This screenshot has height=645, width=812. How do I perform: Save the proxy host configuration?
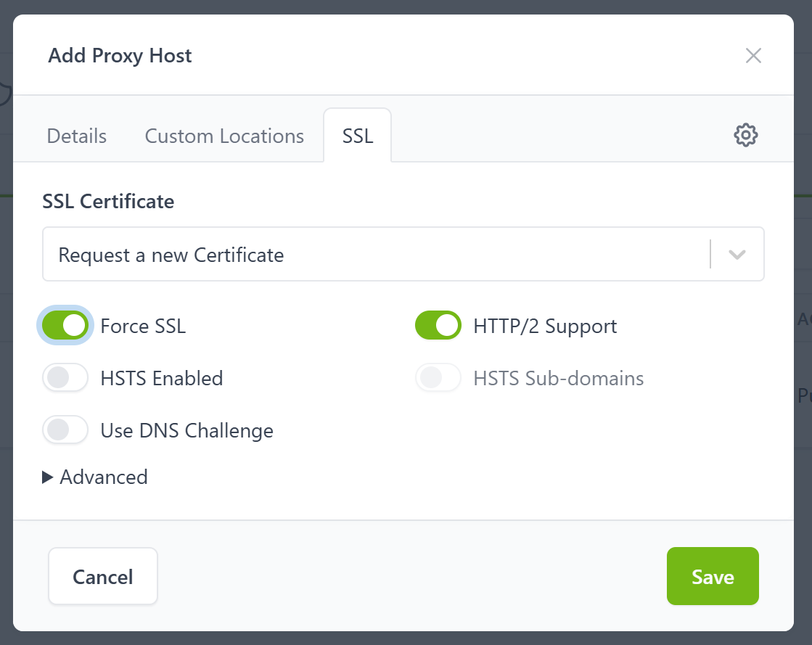pos(712,577)
